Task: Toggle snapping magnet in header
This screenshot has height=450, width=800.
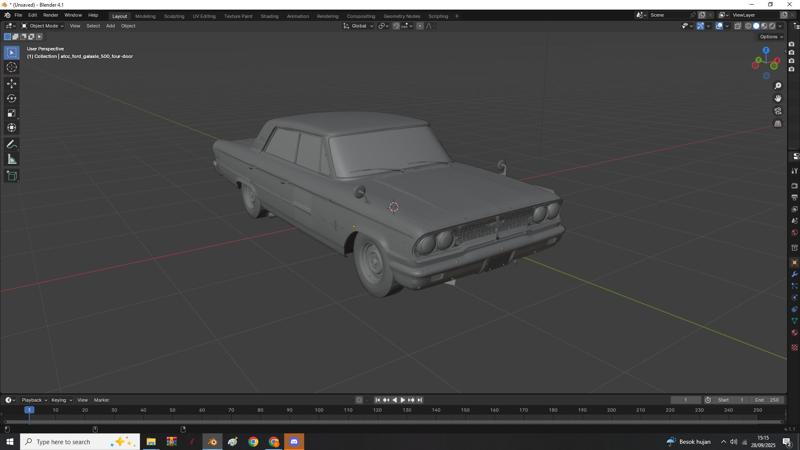Action: click(396, 26)
